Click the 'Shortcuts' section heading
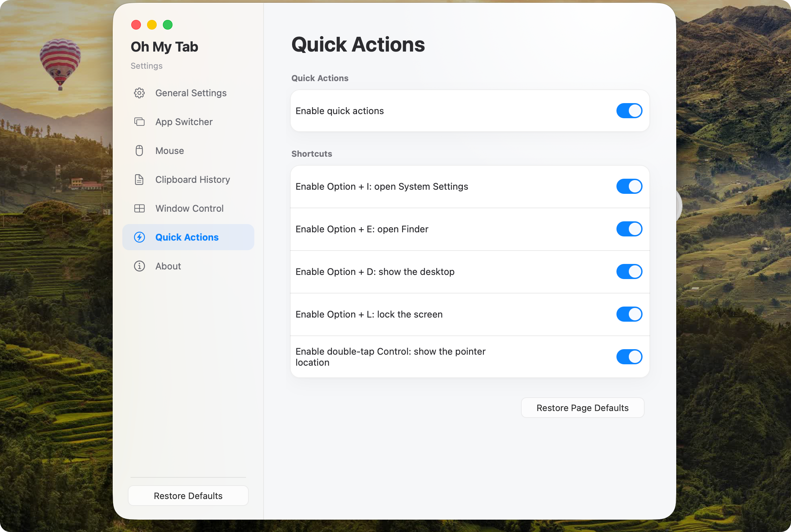 (x=312, y=154)
